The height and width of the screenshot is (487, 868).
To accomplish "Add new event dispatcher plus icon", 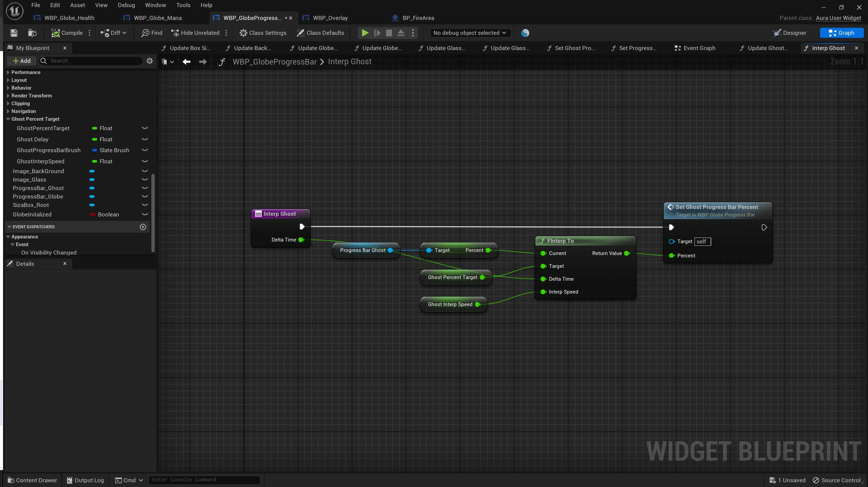I will 143,227.
